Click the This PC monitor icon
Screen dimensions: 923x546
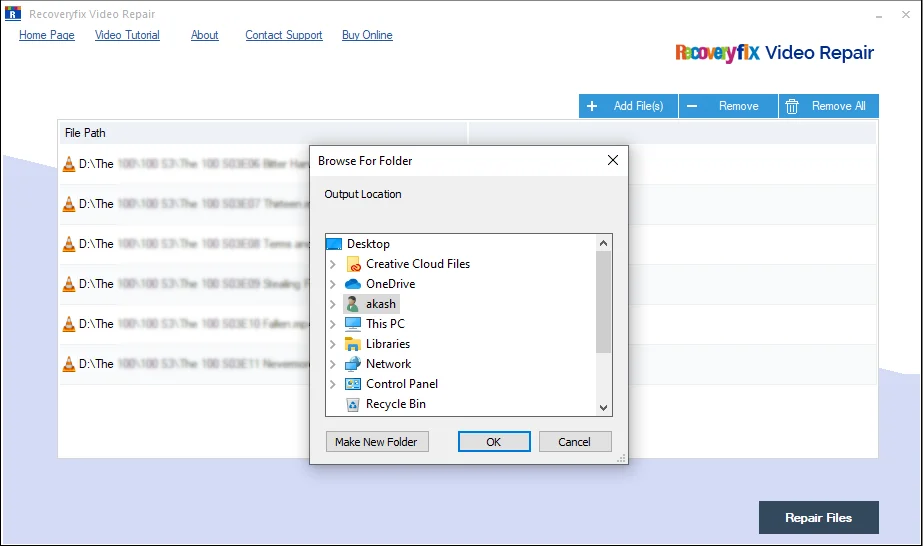point(352,324)
